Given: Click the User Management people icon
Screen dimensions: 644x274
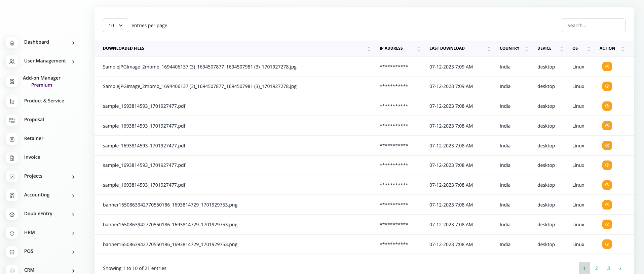Looking at the screenshot, I should [x=12, y=62].
